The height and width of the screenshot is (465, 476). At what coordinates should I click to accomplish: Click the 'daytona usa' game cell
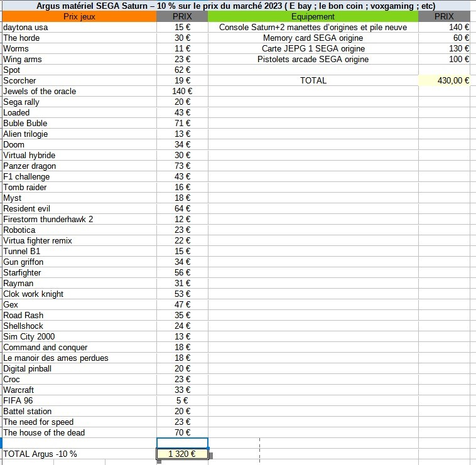[x=79, y=28]
